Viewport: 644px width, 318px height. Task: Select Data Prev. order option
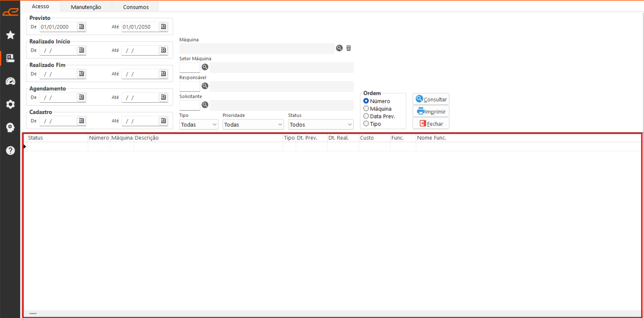point(366,116)
